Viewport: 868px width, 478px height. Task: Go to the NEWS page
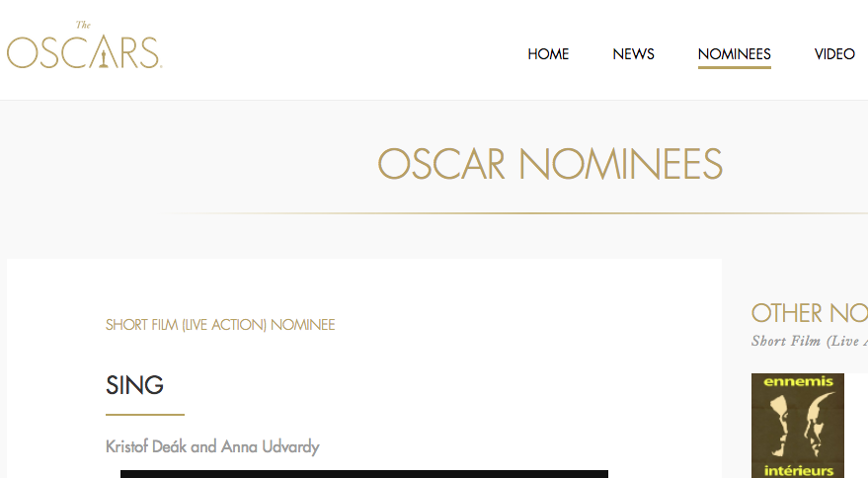[633, 54]
